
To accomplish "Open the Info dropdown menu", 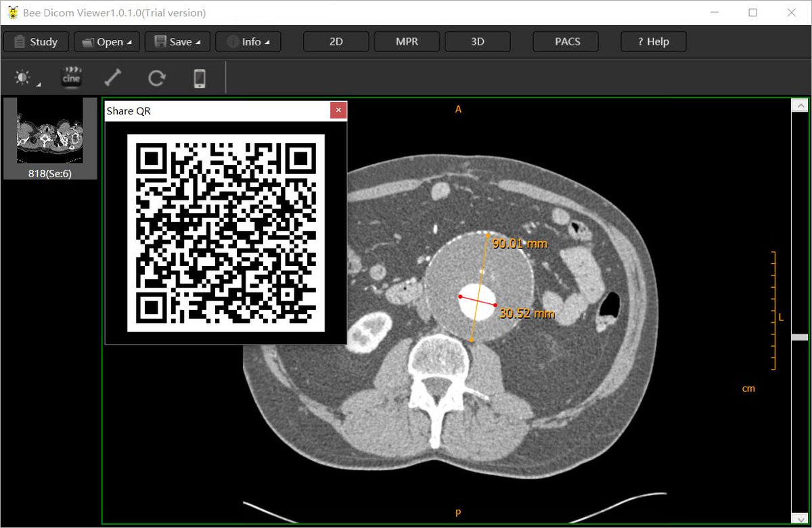I will [x=248, y=42].
